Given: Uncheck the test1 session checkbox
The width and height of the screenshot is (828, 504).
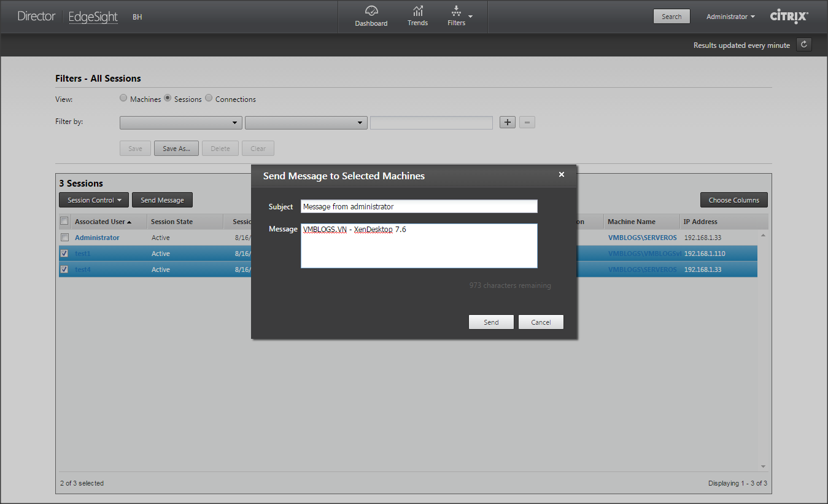Looking at the screenshot, I should click(x=64, y=254).
